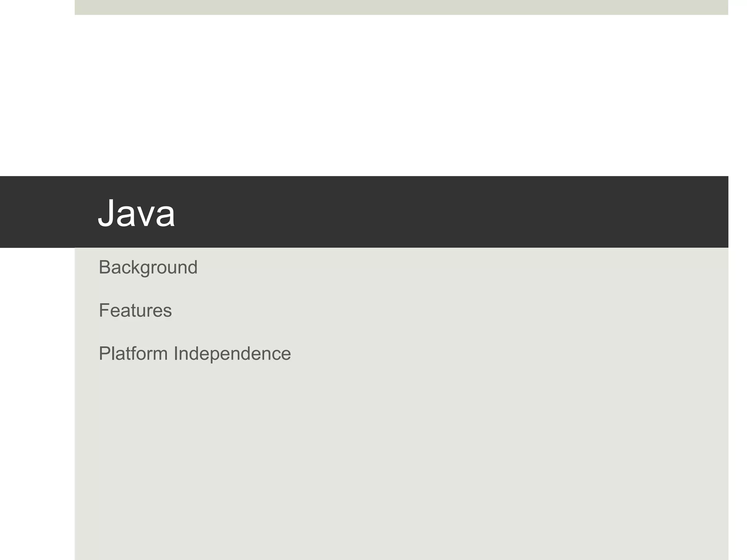Click the light gray strip at the top
Image resolution: width=747 pixels, height=560 pixels.
pyautogui.click(x=401, y=7)
